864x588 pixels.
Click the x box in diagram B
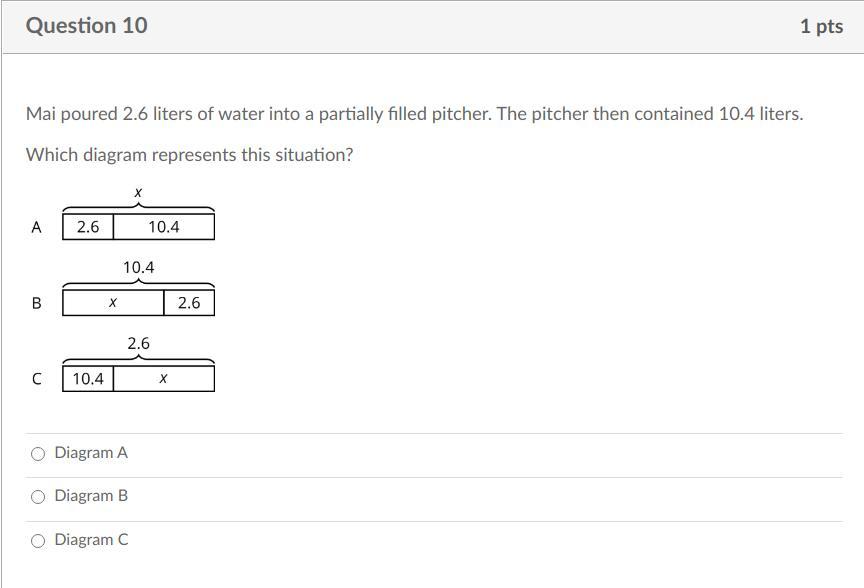click(113, 303)
